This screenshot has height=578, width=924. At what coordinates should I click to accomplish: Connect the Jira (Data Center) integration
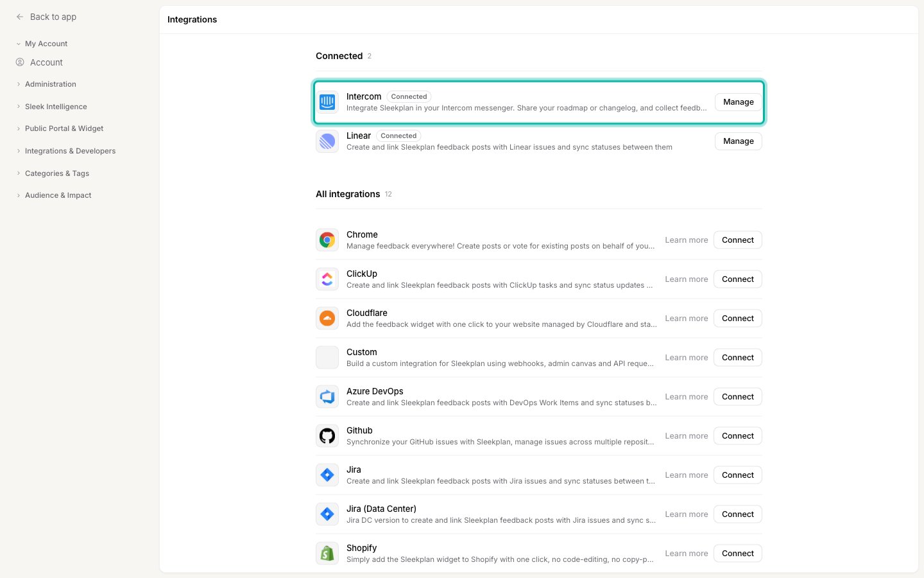click(738, 514)
